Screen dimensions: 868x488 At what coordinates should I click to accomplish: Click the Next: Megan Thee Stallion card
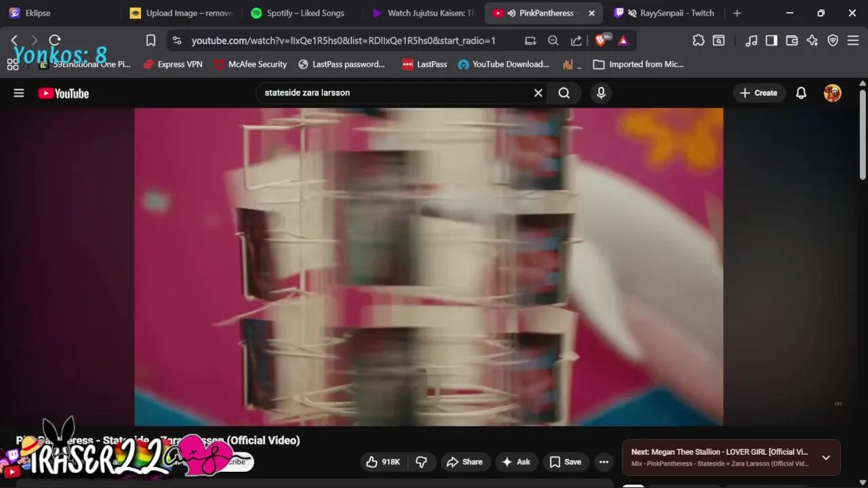pos(731,457)
